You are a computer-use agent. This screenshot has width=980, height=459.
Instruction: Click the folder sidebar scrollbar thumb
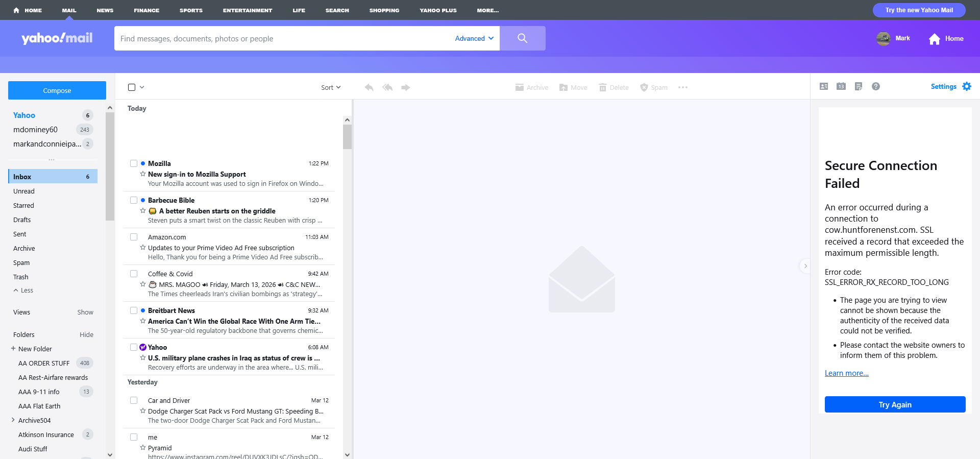coord(110,166)
